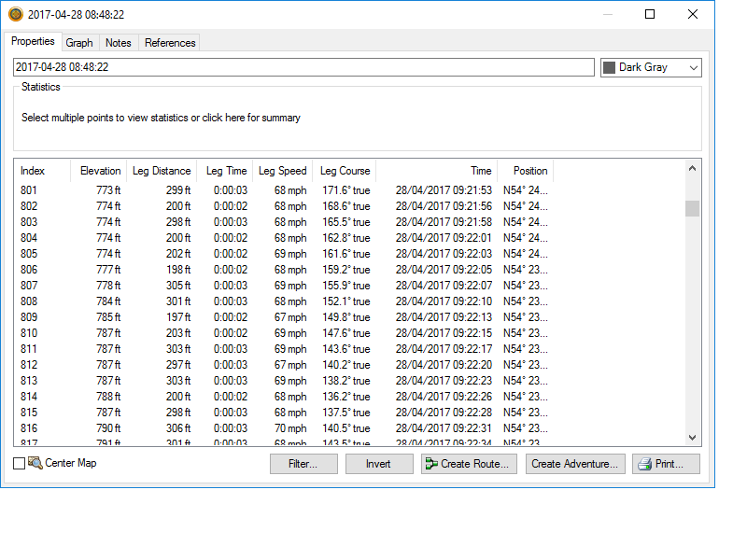
Task: Click the Dark Gray color swatch
Action: (610, 67)
